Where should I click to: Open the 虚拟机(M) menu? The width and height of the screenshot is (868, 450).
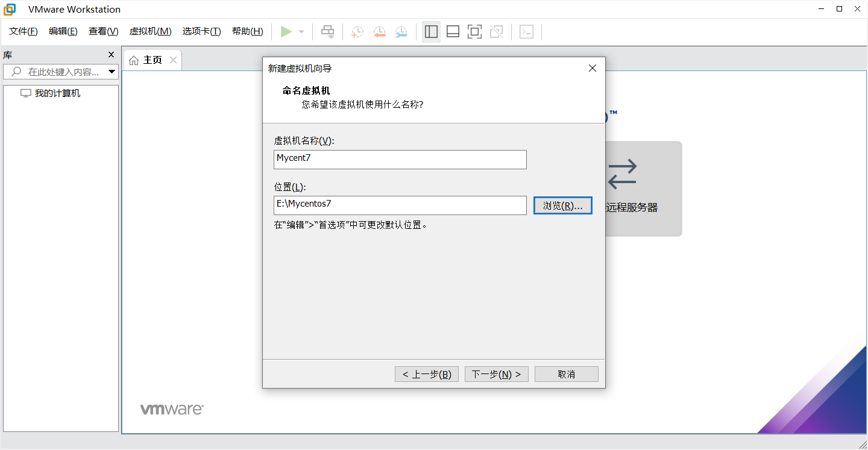tap(150, 31)
